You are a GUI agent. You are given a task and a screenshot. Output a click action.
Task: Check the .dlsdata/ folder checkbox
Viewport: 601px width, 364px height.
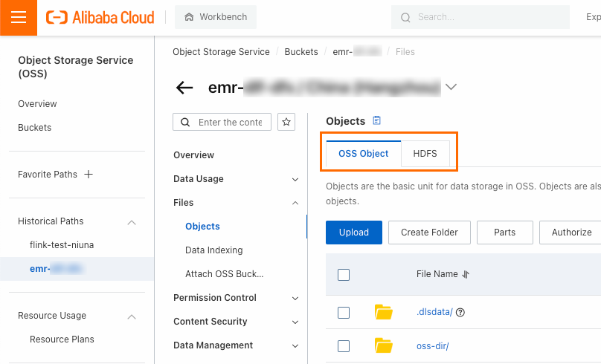pos(344,313)
